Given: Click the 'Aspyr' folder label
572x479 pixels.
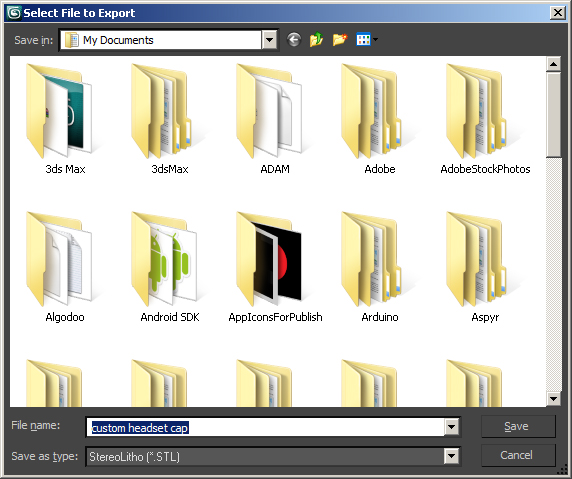Looking at the screenshot, I should pyautogui.click(x=485, y=317).
